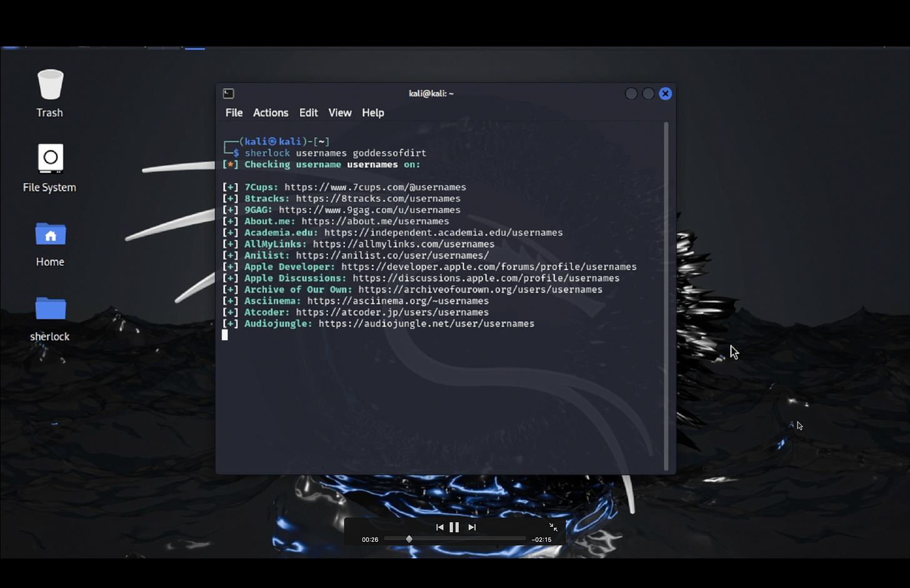Viewport: 910px width, 588px height.
Task: Click the 'sherlock usernames goddessofdirt' command text
Action: pos(336,153)
